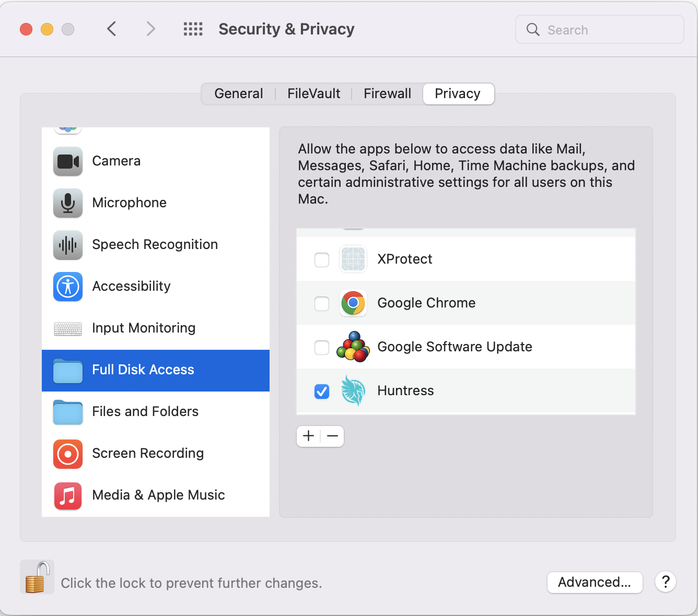This screenshot has height=616, width=698.
Task: Select the Camera privacy category icon
Action: [x=67, y=161]
